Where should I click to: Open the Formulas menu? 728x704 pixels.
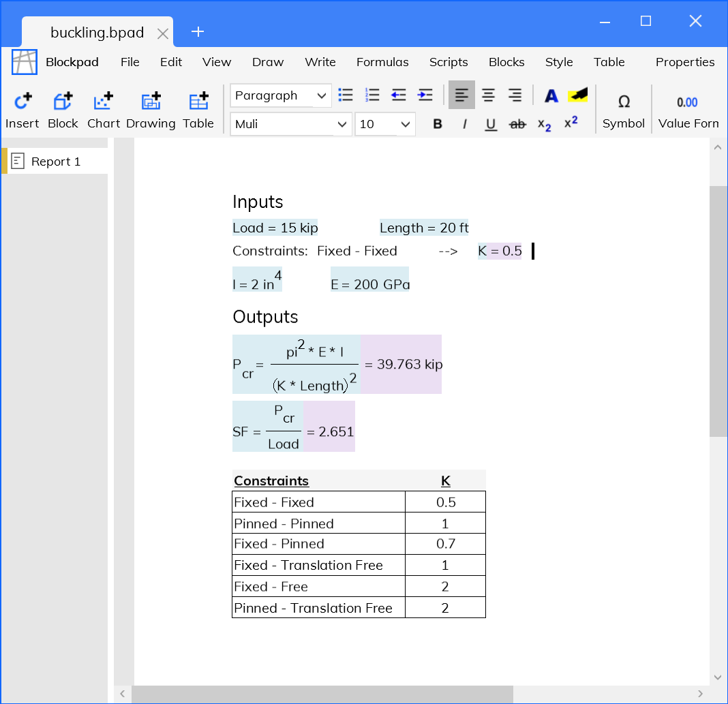pos(382,62)
